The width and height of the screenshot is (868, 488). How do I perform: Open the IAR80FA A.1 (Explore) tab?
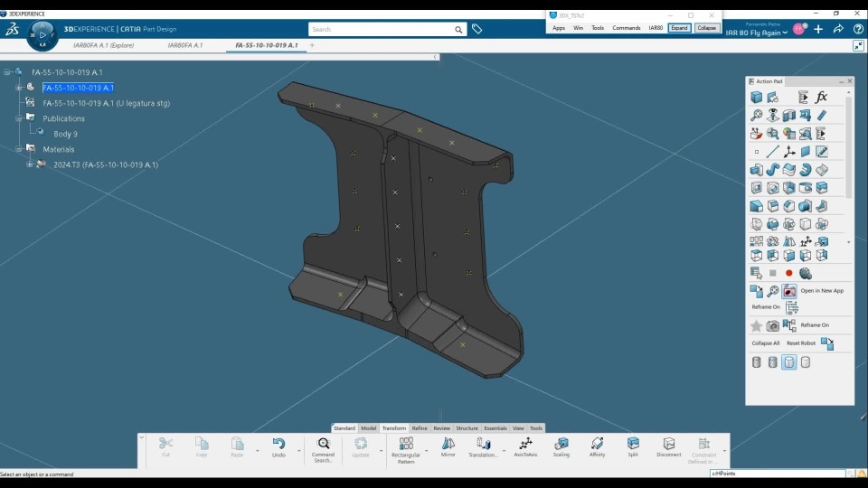[x=103, y=45]
